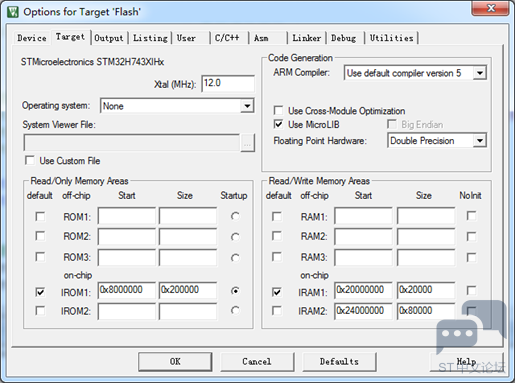Click the IROM1 Start field 0x8000000
Image resolution: width=515 pixels, height=383 pixels.
tap(127, 290)
